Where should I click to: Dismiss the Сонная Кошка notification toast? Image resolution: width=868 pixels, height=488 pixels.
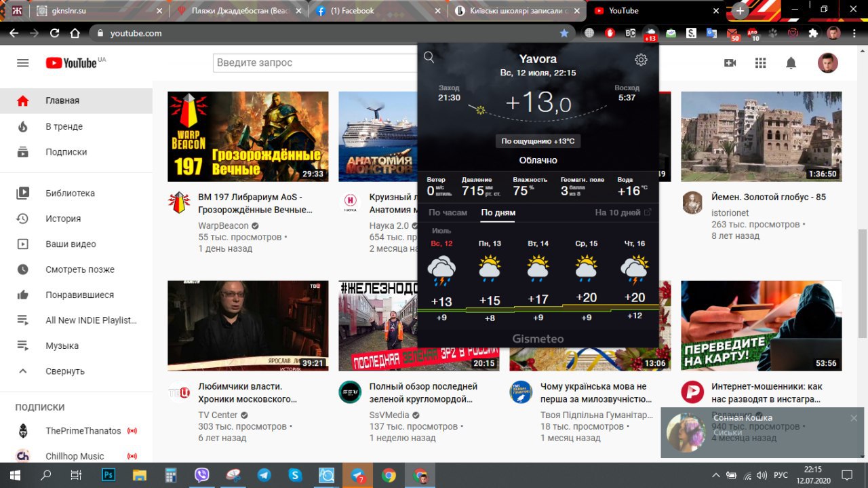854,418
